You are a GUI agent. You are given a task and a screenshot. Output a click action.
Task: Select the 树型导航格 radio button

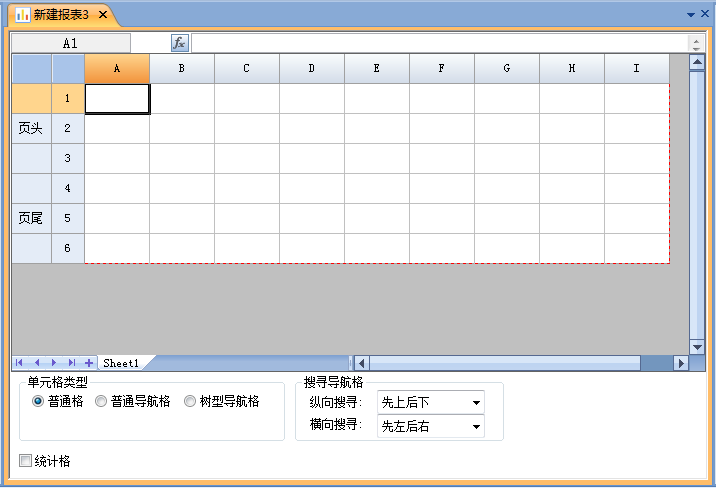pos(190,401)
